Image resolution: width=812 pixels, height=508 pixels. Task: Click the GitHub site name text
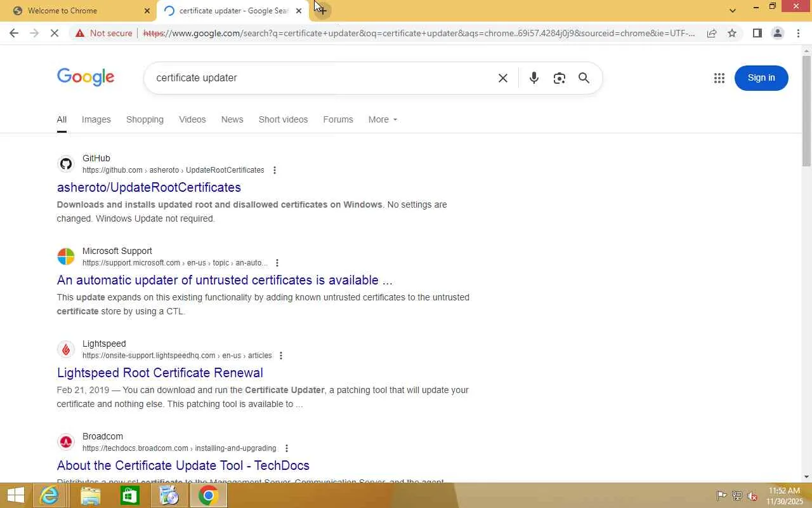pos(96,158)
